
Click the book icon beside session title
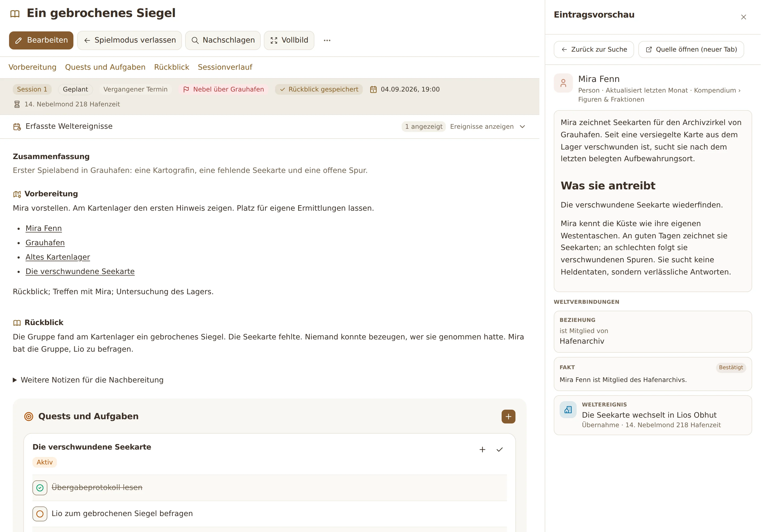(15, 14)
